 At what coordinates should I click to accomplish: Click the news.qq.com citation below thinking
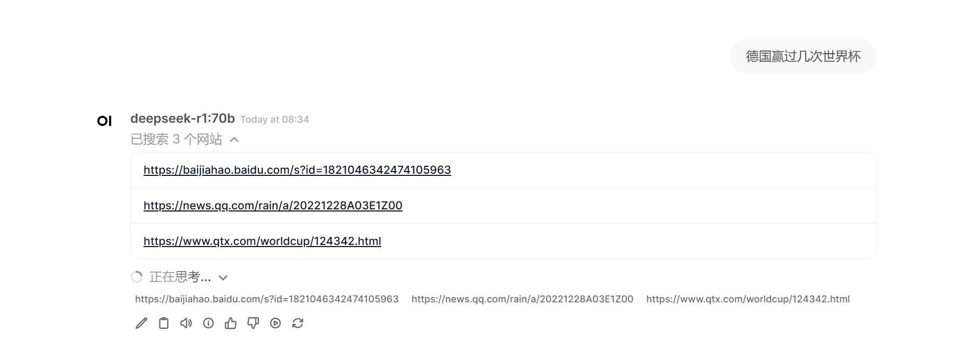[x=522, y=299]
